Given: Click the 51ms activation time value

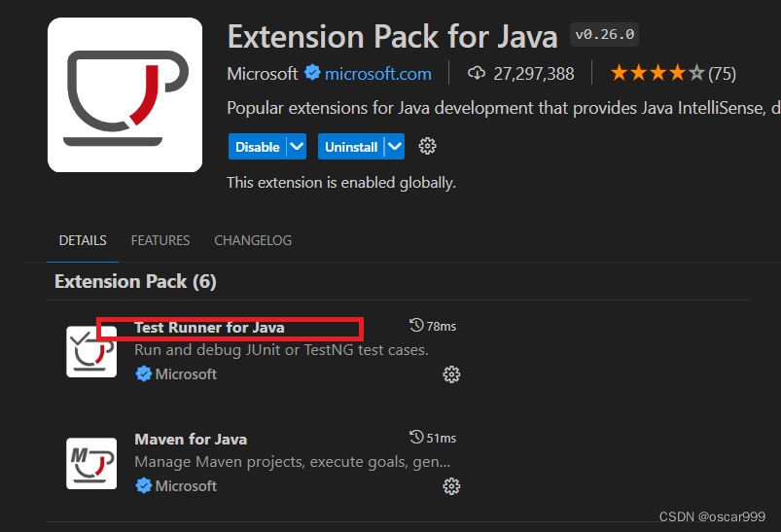Looking at the screenshot, I should (442, 438).
